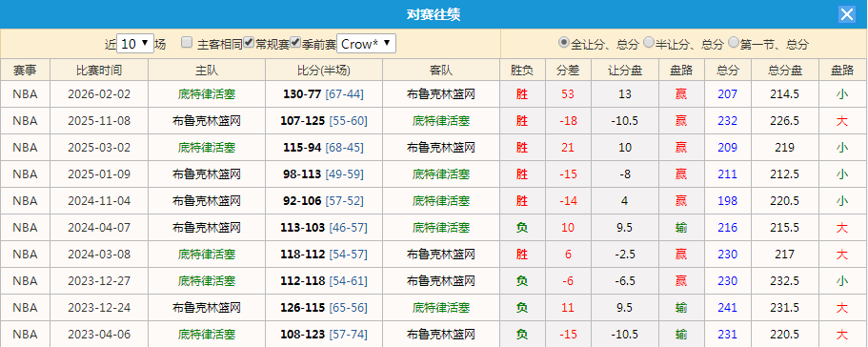The height and width of the screenshot is (347, 868).
Task: Click score 108-123 of the 2023-04-06 game
Action: coord(302,335)
